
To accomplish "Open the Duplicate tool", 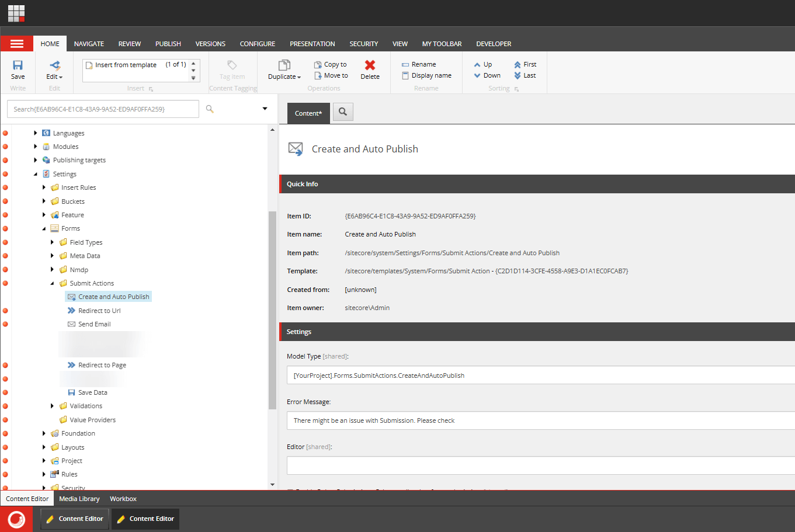I will click(x=284, y=69).
